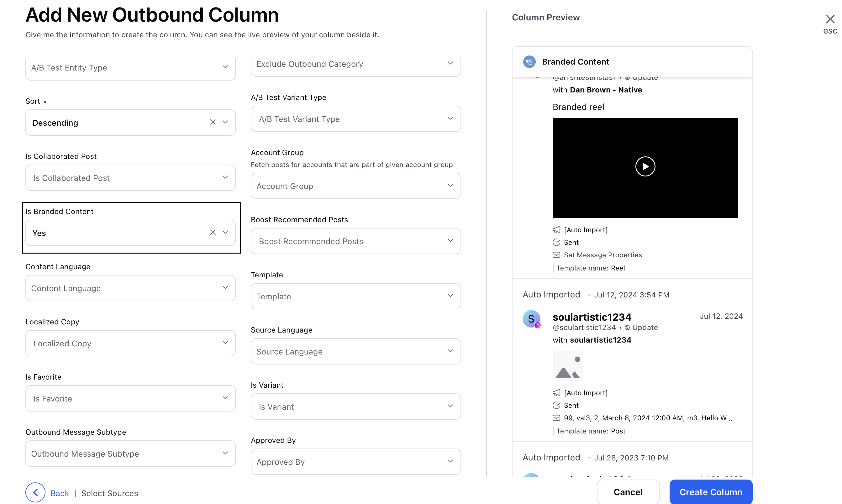Viewport: 842px width, 504px height.
Task: Click Create Column button
Action: [x=711, y=492]
